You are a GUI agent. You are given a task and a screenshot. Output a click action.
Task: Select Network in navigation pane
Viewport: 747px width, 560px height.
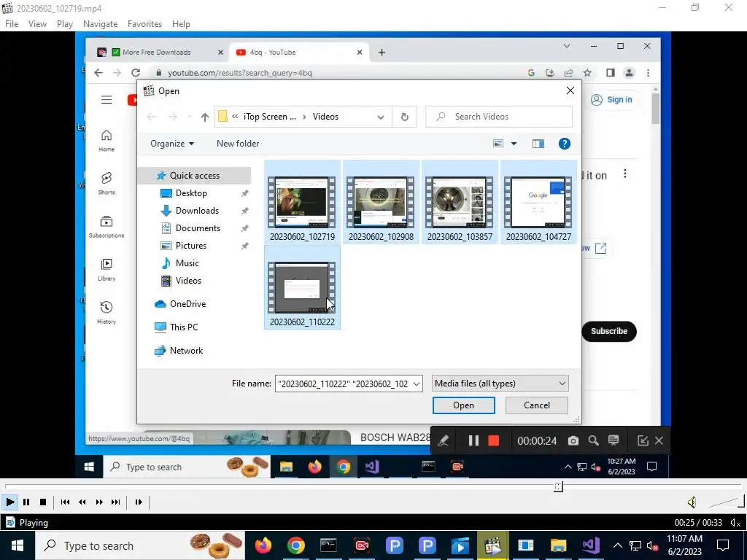(186, 351)
